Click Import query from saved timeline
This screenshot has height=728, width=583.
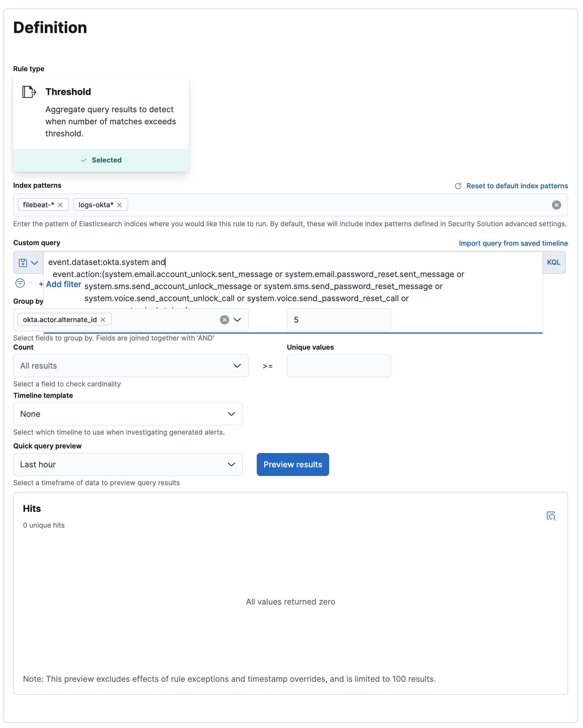513,243
